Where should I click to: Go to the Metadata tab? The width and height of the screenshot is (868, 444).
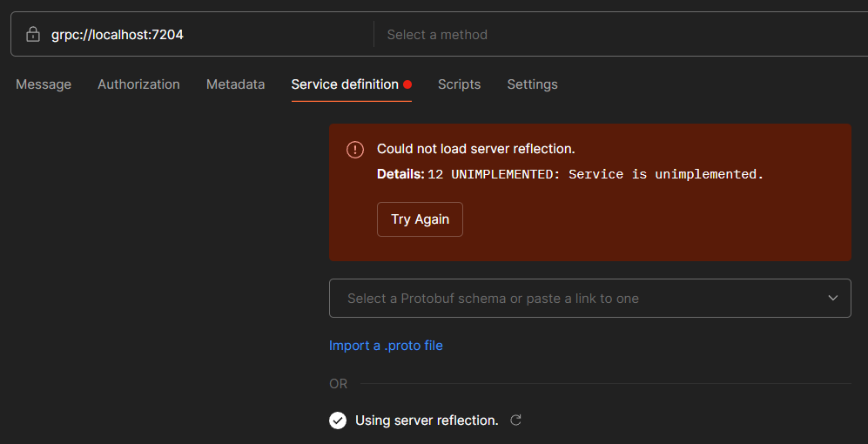pyautogui.click(x=235, y=84)
